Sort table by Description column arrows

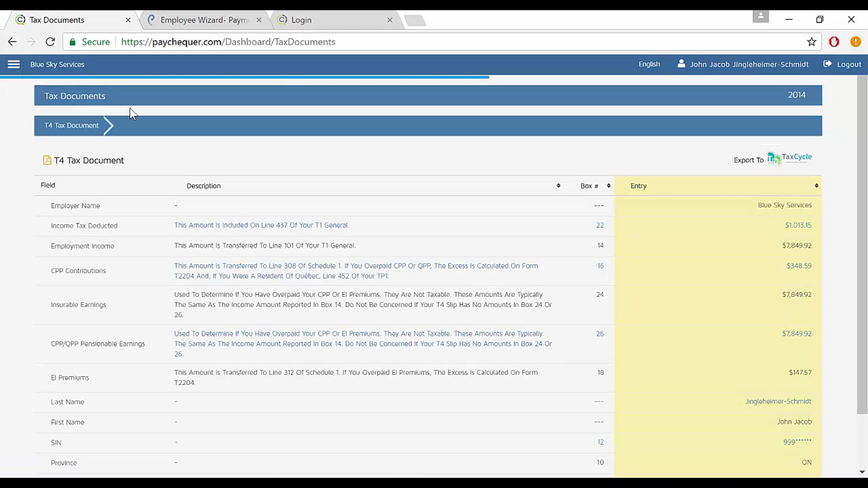558,185
